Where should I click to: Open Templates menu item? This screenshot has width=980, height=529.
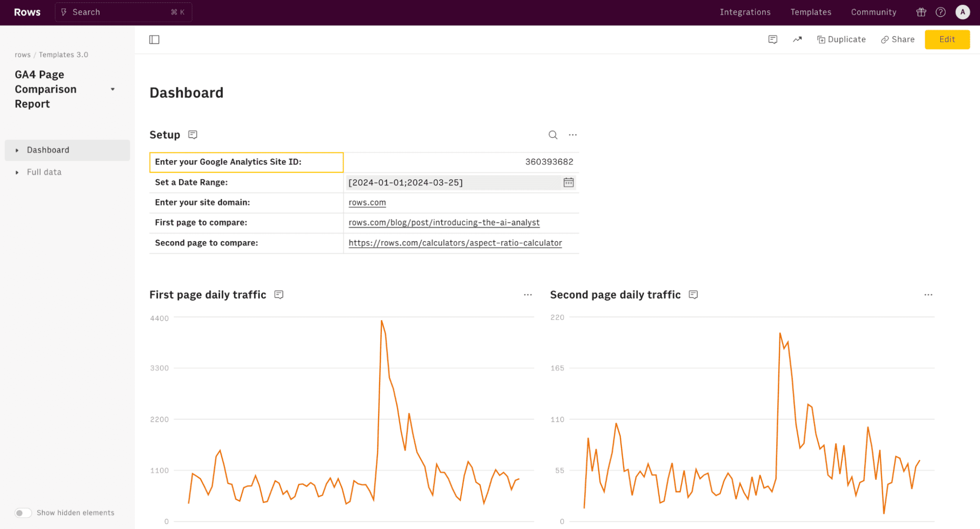pos(810,12)
